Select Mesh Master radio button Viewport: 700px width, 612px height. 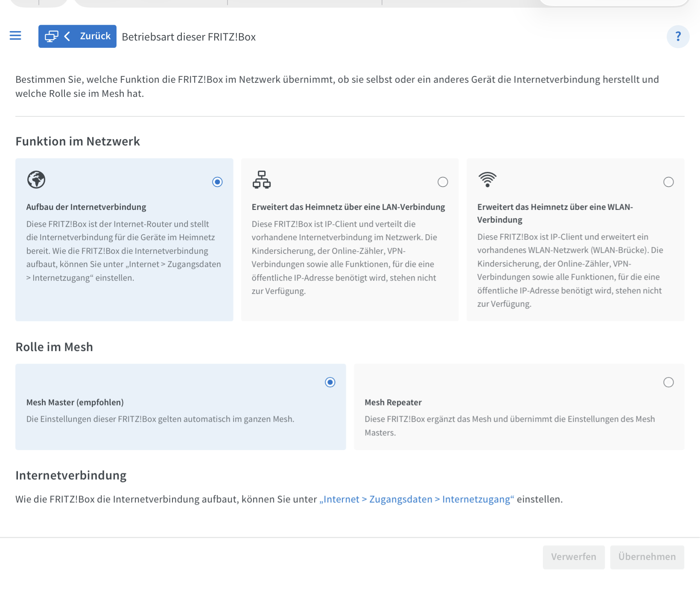click(330, 382)
